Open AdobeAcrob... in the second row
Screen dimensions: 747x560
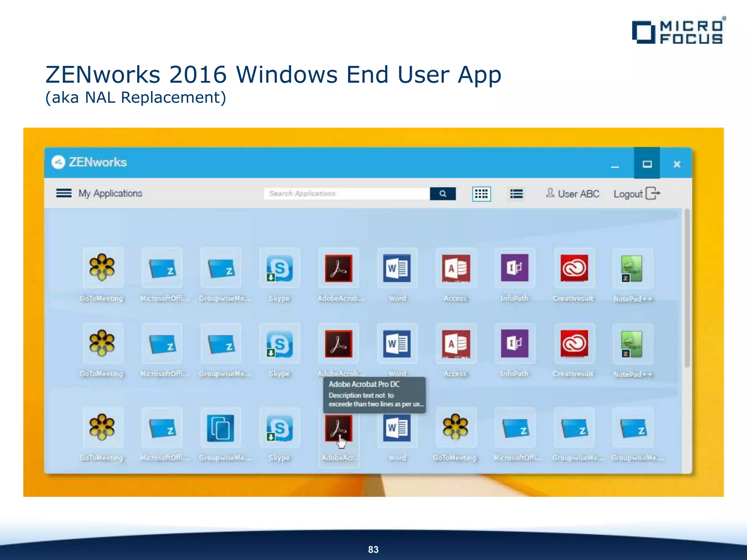pos(338,343)
